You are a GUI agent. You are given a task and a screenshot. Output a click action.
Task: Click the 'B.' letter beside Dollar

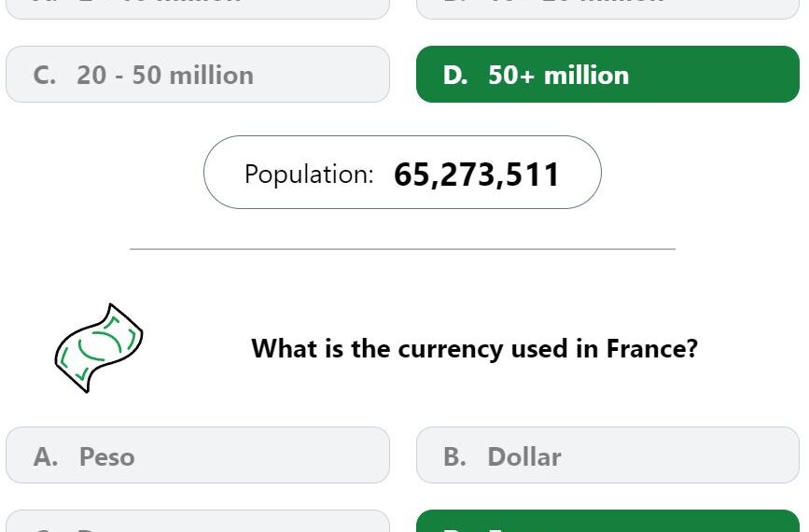pyautogui.click(x=454, y=457)
